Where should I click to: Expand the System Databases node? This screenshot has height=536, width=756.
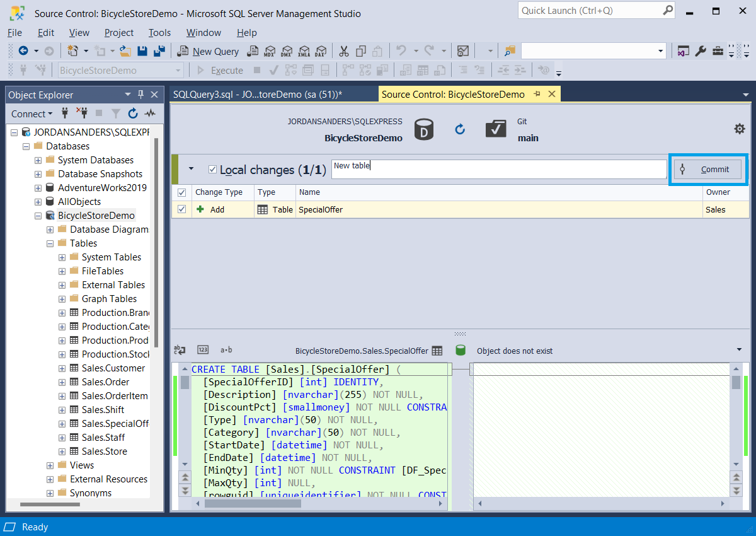[38, 160]
